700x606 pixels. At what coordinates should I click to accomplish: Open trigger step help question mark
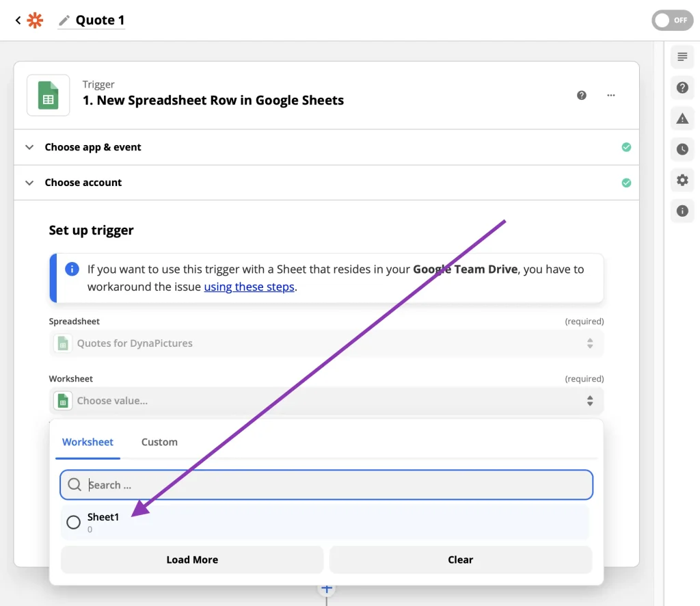click(581, 95)
